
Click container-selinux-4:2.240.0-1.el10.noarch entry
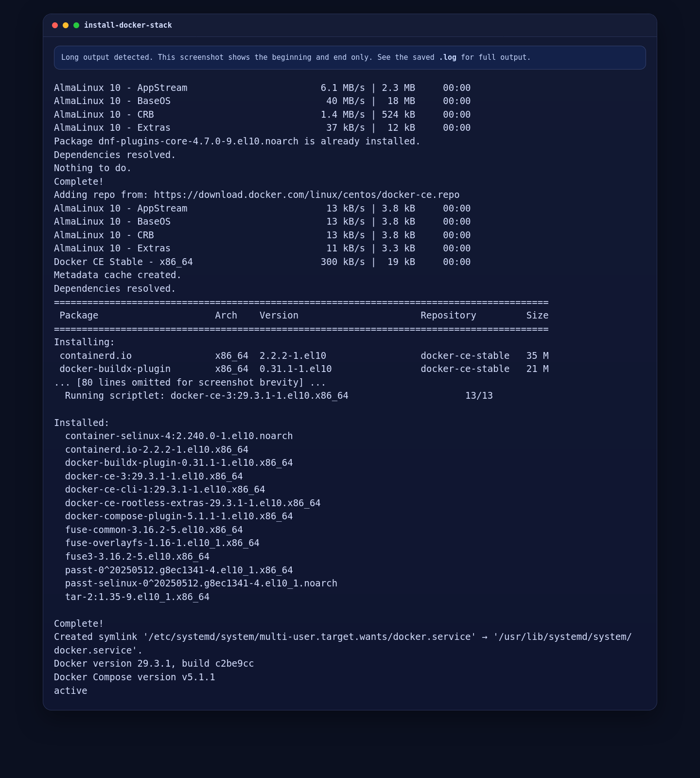[179, 436]
